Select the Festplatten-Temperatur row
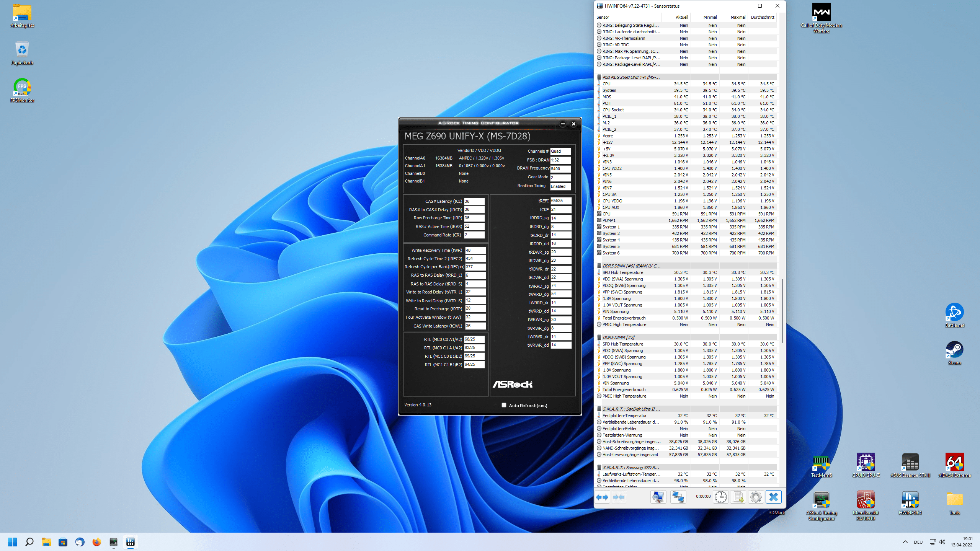 click(686, 416)
